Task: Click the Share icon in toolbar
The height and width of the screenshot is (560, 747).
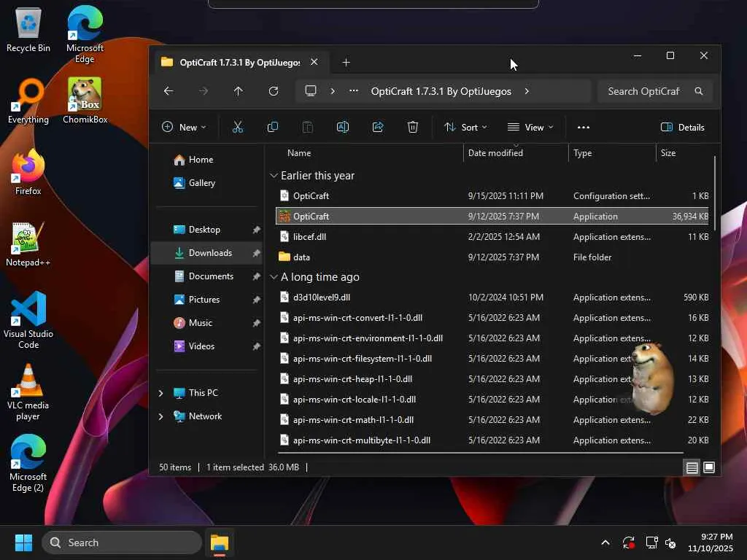Action: point(378,127)
